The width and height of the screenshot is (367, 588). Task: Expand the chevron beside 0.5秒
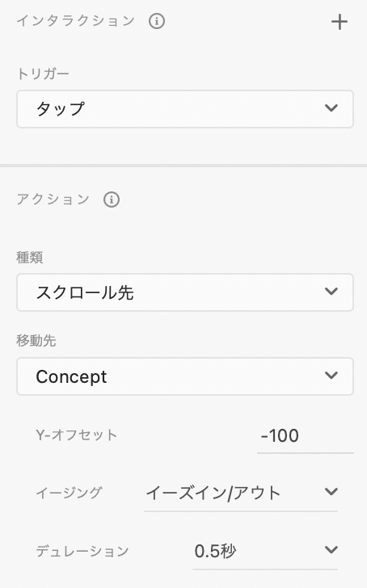click(x=331, y=550)
